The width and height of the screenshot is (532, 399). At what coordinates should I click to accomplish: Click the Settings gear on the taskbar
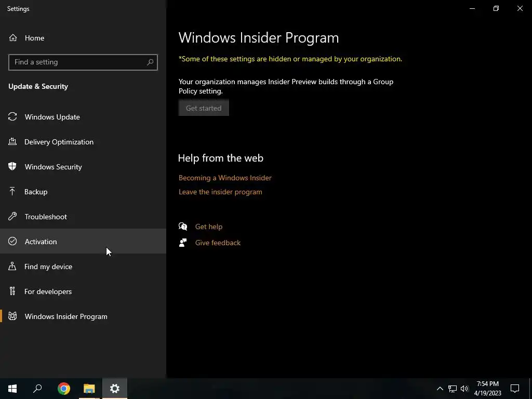[115, 389]
